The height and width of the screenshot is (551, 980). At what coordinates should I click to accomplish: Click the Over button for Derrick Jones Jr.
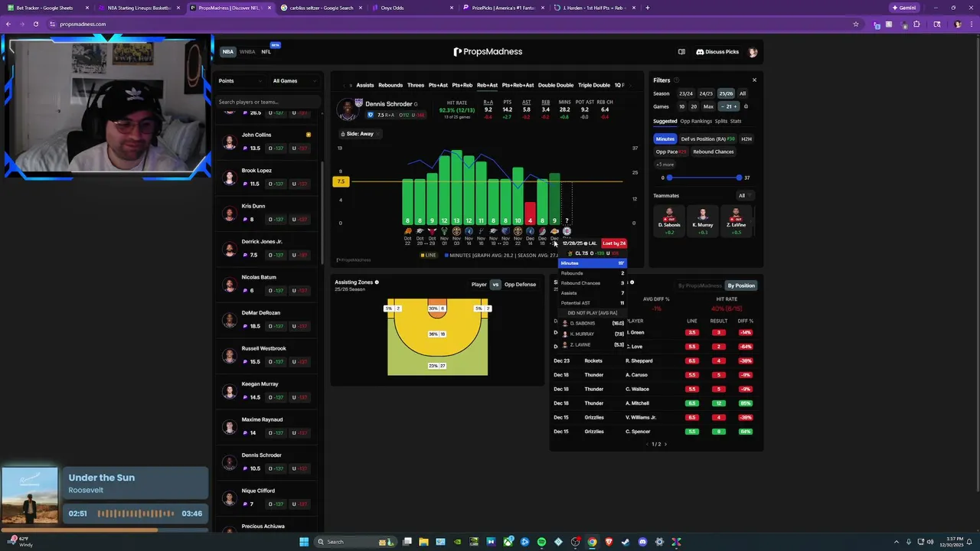click(x=276, y=255)
